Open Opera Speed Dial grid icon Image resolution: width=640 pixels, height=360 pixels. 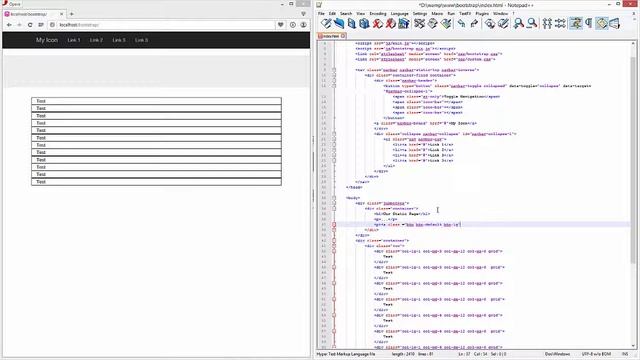point(41,25)
